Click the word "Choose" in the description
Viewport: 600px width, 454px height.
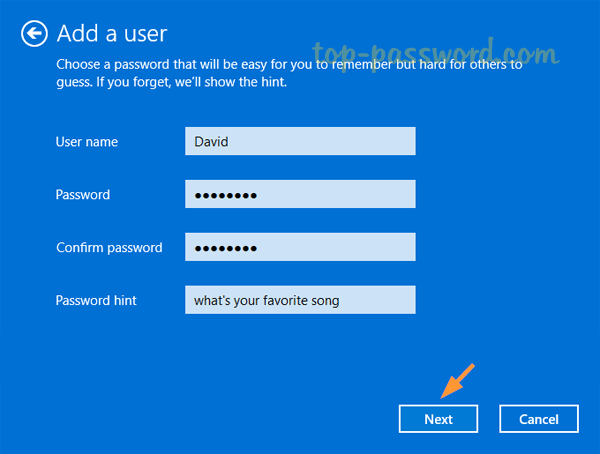coord(79,64)
